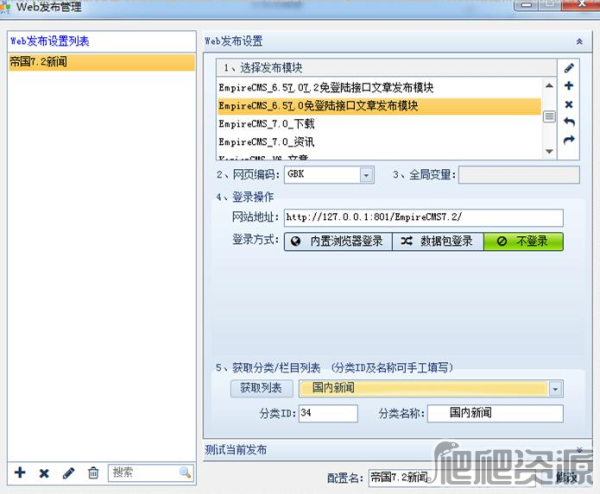600x494 pixels.
Task: Select EmpireCMS_7.0_下载 module
Action: click(379, 124)
